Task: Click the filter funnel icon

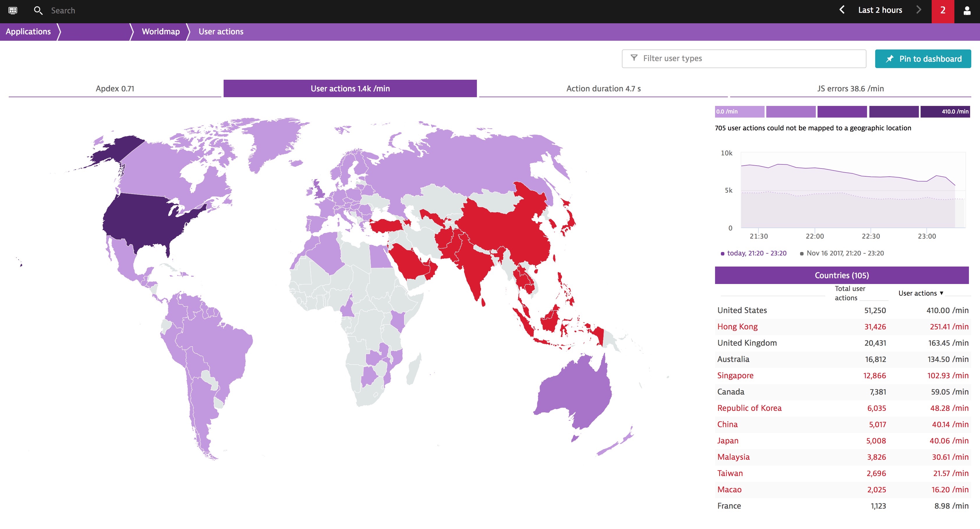Action: (634, 58)
